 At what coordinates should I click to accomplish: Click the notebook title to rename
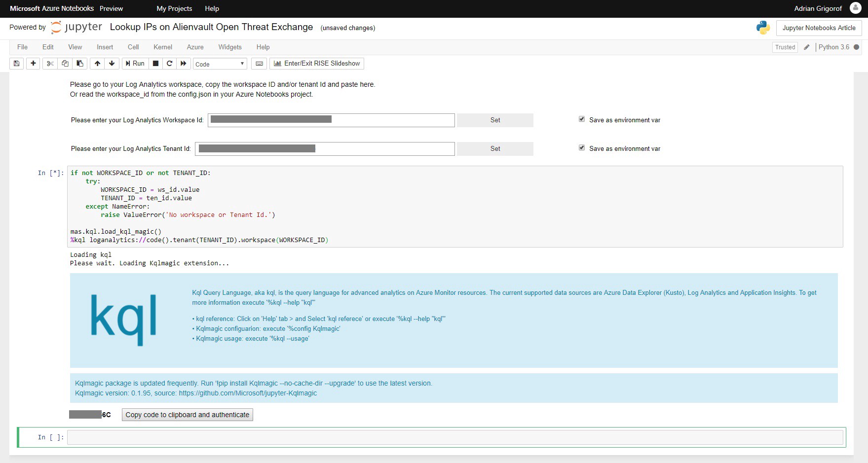click(x=211, y=27)
